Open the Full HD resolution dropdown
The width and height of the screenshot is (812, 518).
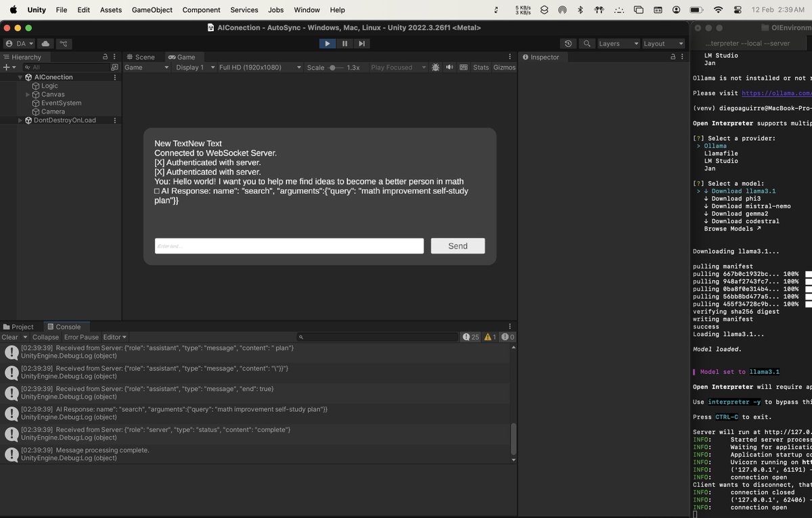coord(260,68)
